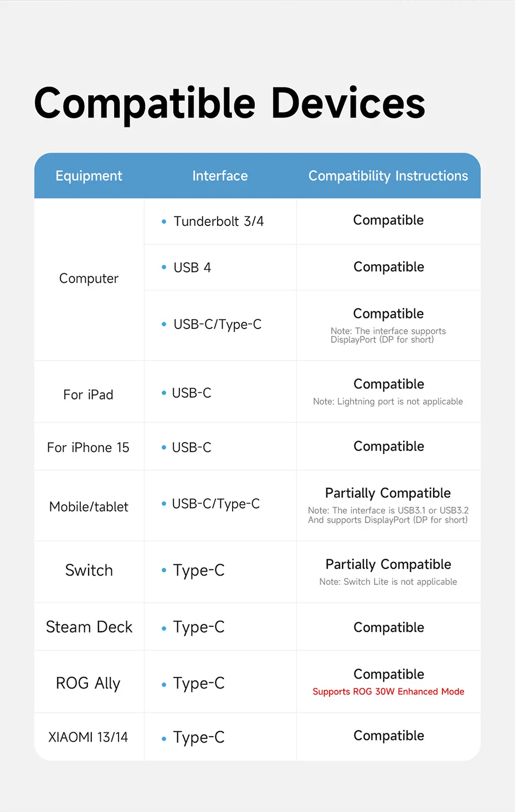Click the bullet next to iPad's USB-C
The width and height of the screenshot is (515, 812).
click(x=164, y=393)
